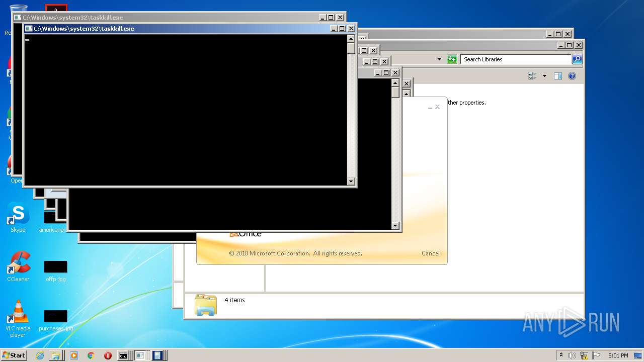Maximize the Libraries Explorer window
Image resolution: width=644 pixels, height=362 pixels.
tap(570, 45)
